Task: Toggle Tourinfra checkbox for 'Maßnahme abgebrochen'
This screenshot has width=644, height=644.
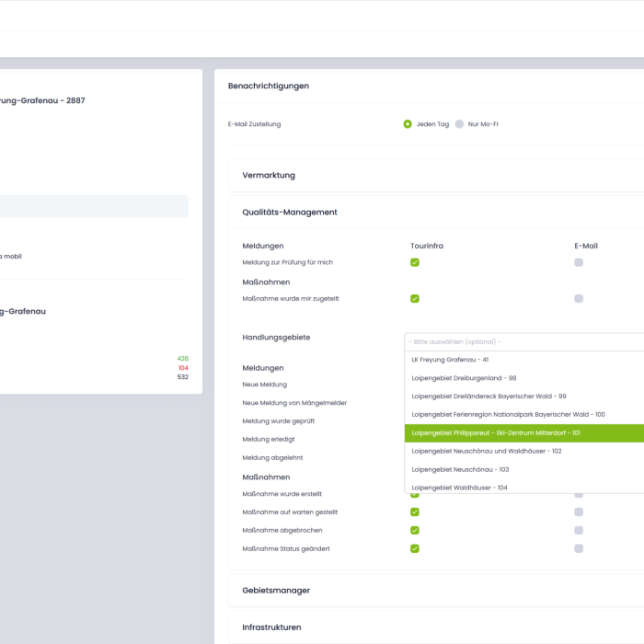Action: coord(415,530)
